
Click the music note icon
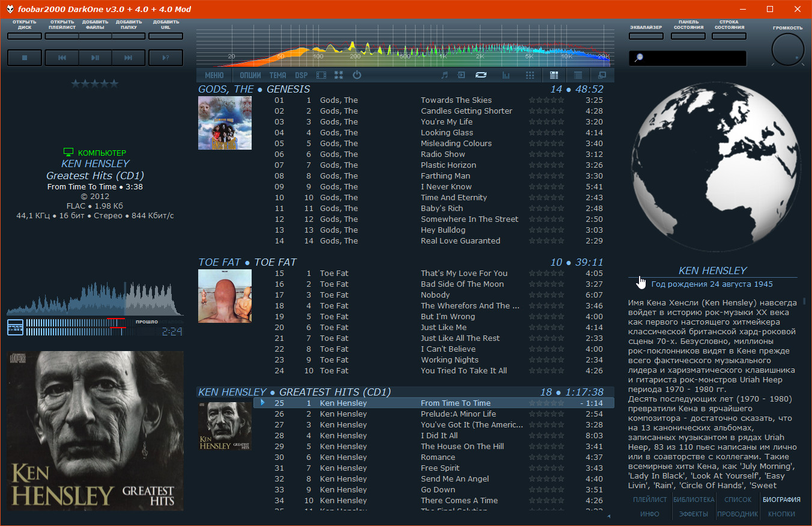(444, 75)
